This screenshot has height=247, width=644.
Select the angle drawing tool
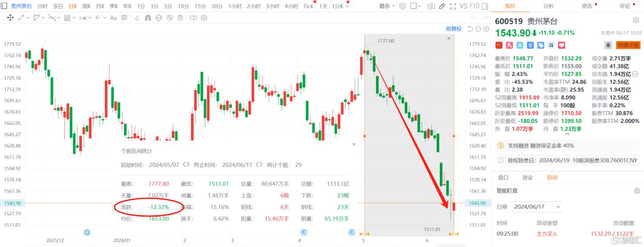pos(137,18)
